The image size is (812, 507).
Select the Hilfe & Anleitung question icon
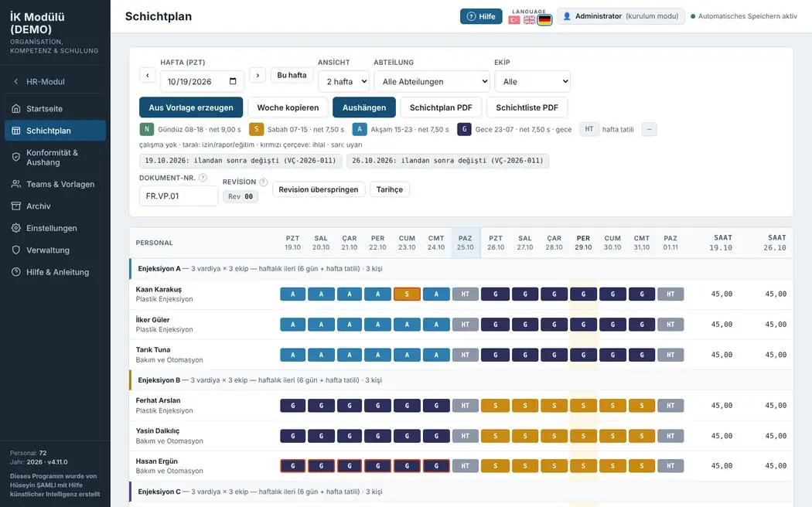pos(16,272)
